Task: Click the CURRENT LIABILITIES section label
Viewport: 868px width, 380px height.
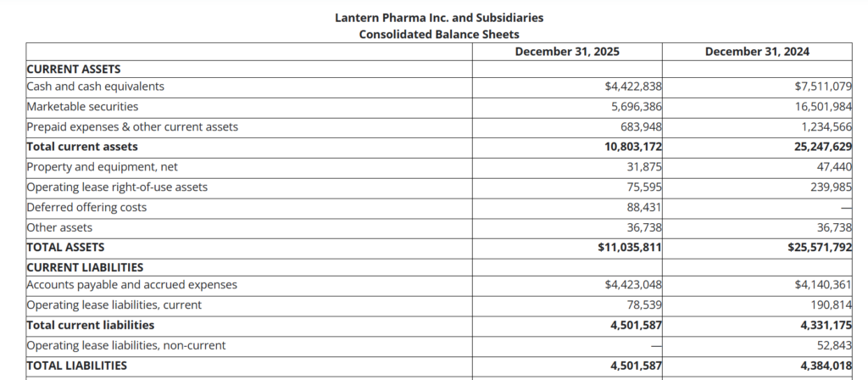Action: (85, 267)
